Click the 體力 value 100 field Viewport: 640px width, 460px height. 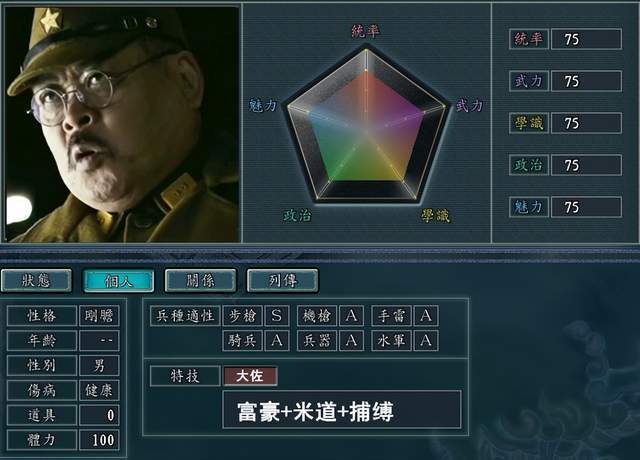pos(99,440)
